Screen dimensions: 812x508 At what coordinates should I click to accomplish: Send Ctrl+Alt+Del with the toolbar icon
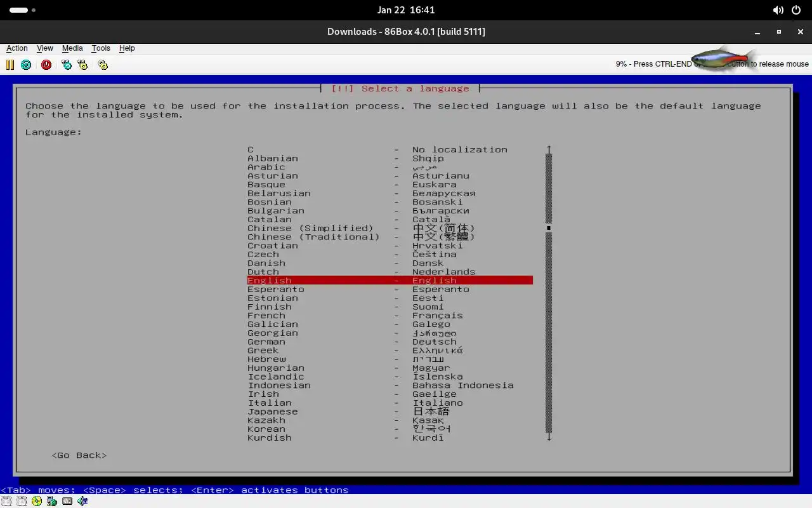pos(67,65)
